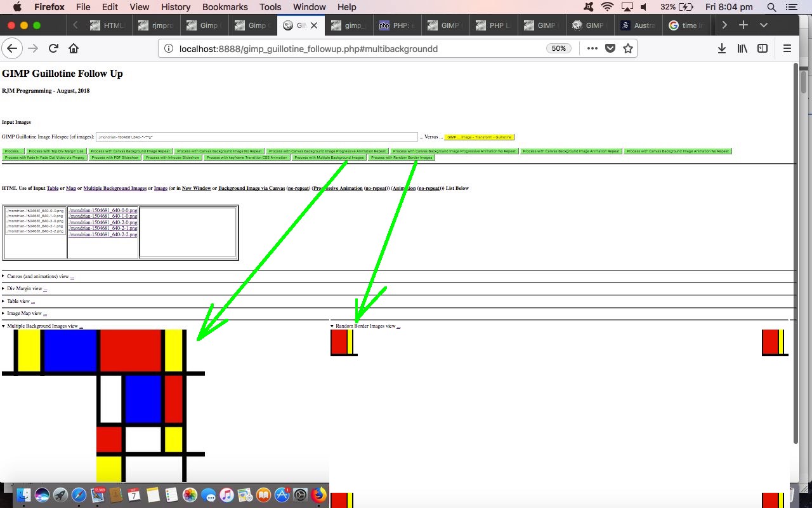Expand the Image Map view section
Image resolution: width=812 pixels, height=508 pixels.
pyautogui.click(x=24, y=314)
